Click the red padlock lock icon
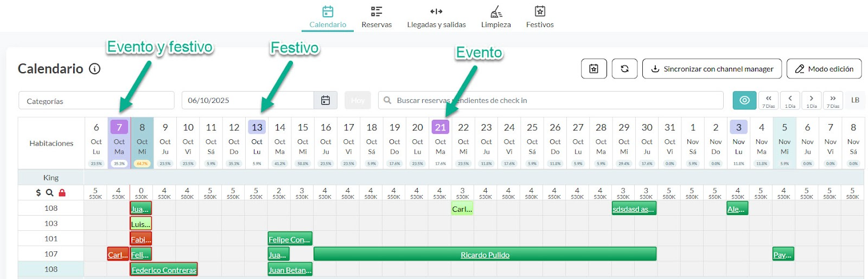The height and width of the screenshot is (279, 868). tap(62, 193)
